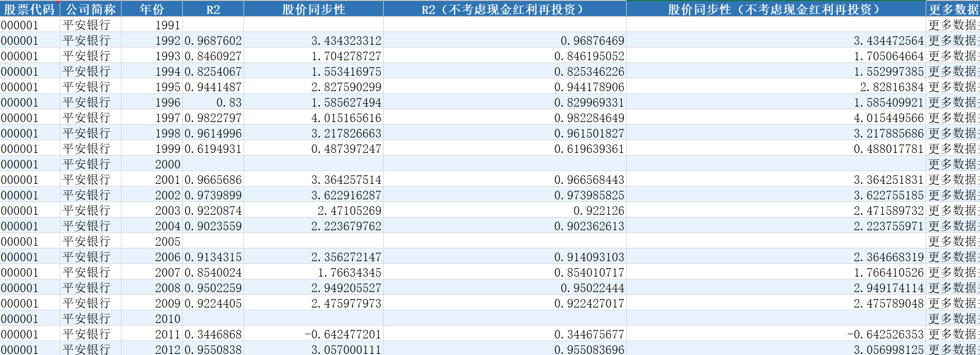Select the 股价同步性 value 4.015165616
The width and height of the screenshot is (980, 355).
coord(346,118)
